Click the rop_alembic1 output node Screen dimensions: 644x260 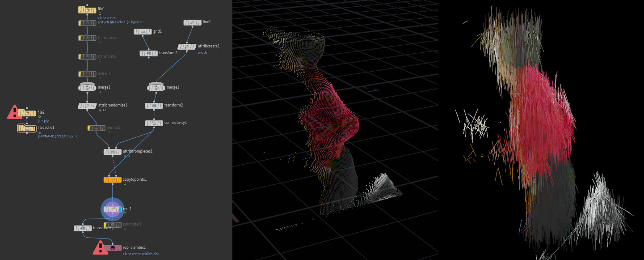(112, 247)
